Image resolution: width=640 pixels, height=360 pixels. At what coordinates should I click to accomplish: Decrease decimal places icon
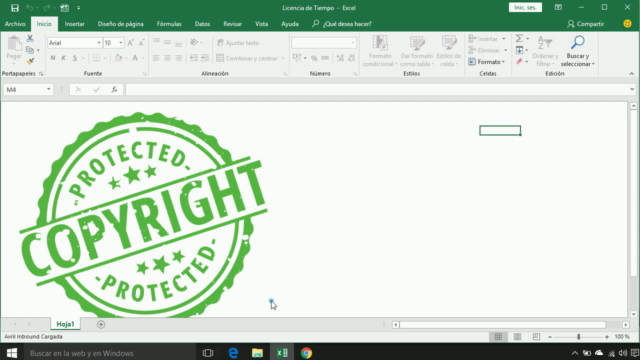[351, 58]
